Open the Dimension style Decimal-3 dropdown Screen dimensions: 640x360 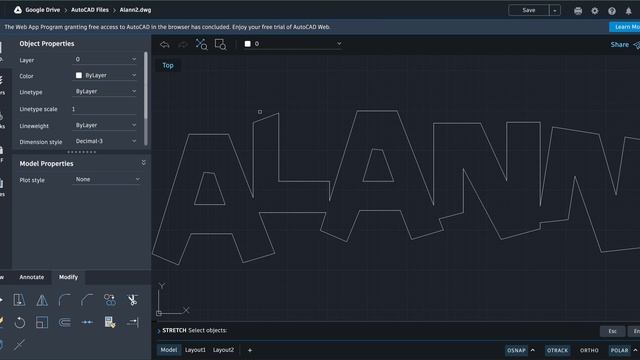click(x=105, y=141)
